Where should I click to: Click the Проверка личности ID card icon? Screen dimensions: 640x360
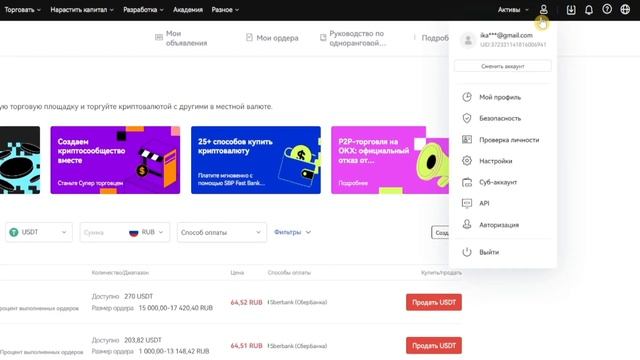click(x=467, y=140)
